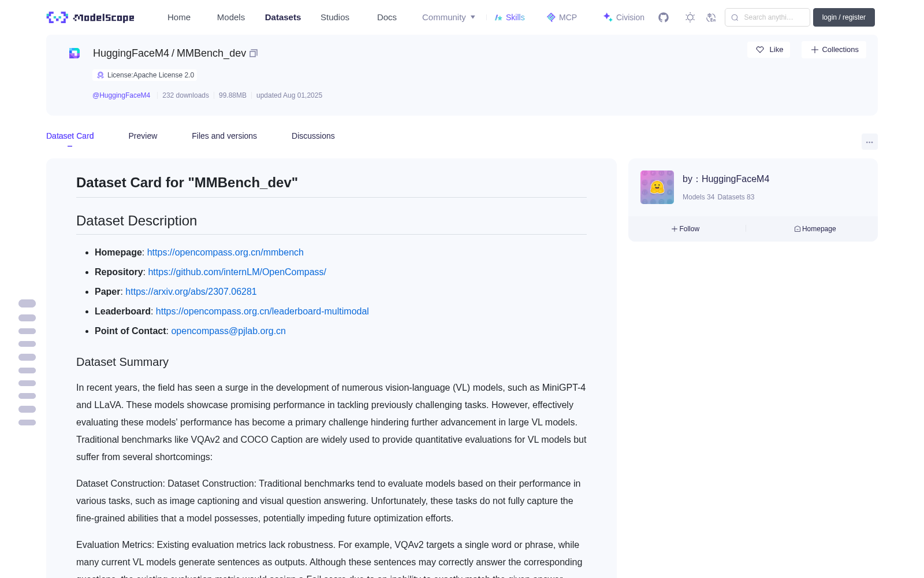
Task: Expand the Community dropdown menu
Action: (449, 17)
